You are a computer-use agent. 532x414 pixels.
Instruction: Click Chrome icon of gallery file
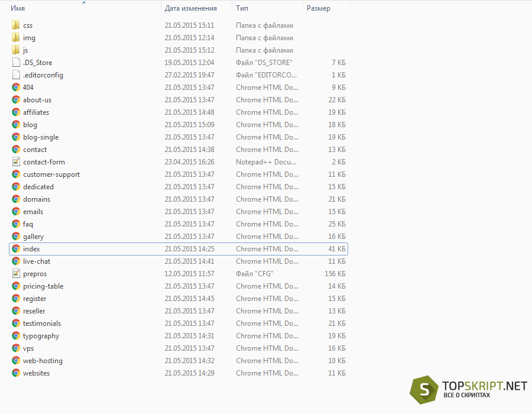[x=16, y=236]
